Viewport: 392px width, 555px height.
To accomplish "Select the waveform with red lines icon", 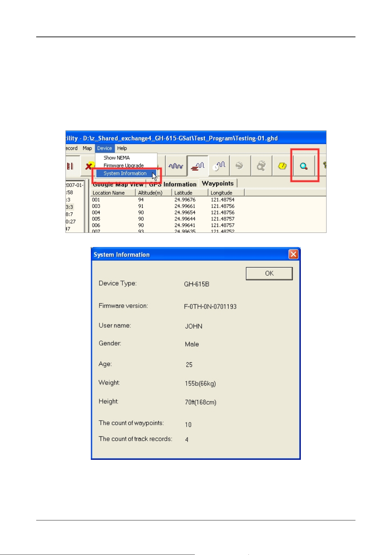I will 197,166.
